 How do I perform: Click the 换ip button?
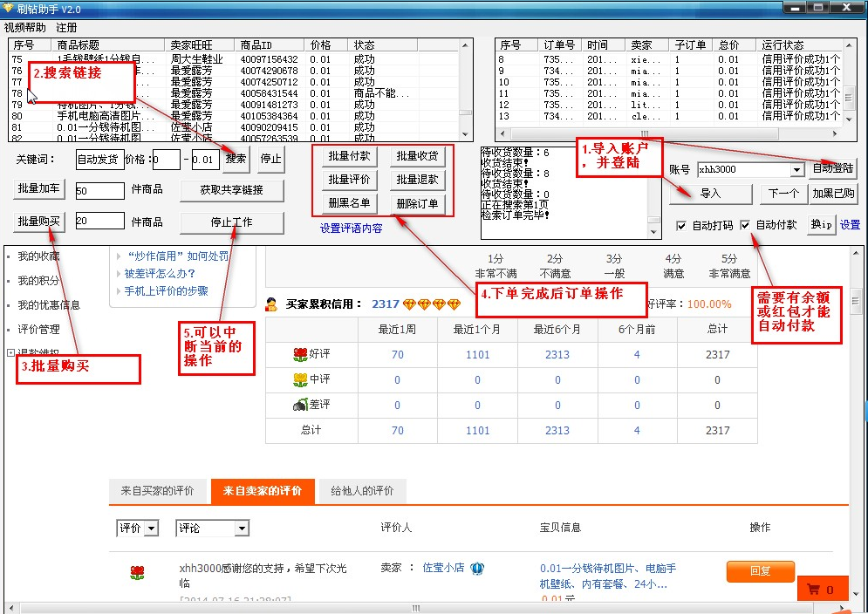pos(822,224)
